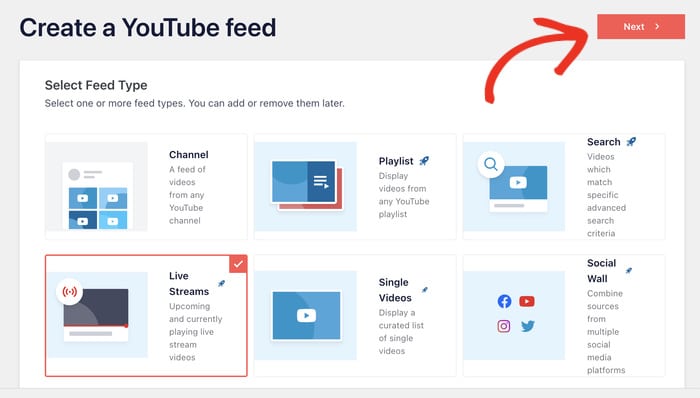Screen dimensions: 700x398
Task: Click 'Create a YouTube feed' page title
Action: point(148,28)
